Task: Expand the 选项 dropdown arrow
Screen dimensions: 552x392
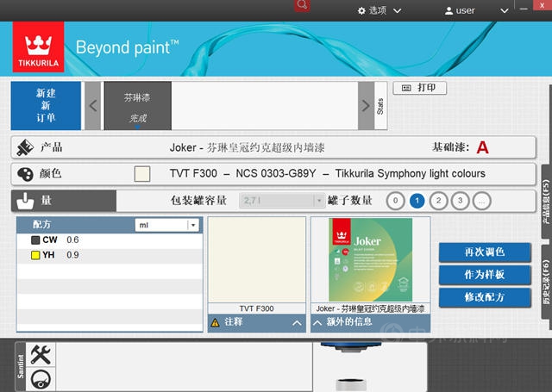Action: (x=397, y=11)
